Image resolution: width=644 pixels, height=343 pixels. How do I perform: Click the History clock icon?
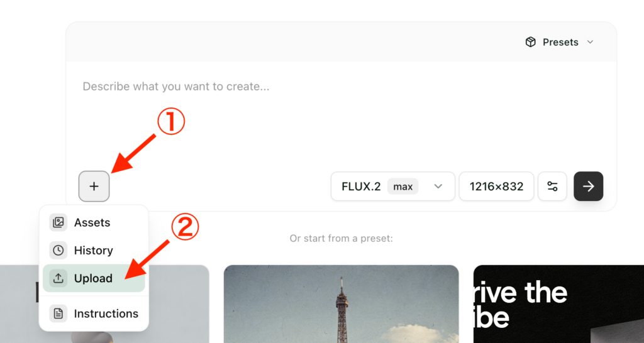click(58, 250)
